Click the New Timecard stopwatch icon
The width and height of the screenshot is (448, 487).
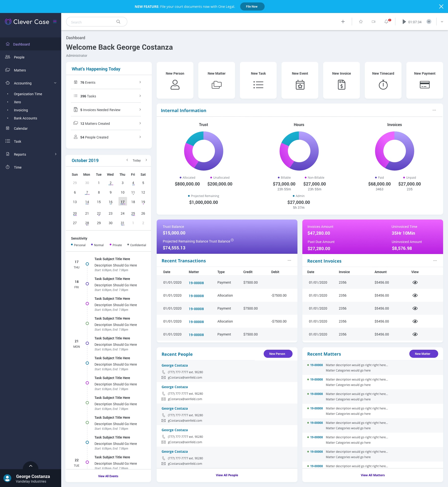click(383, 85)
